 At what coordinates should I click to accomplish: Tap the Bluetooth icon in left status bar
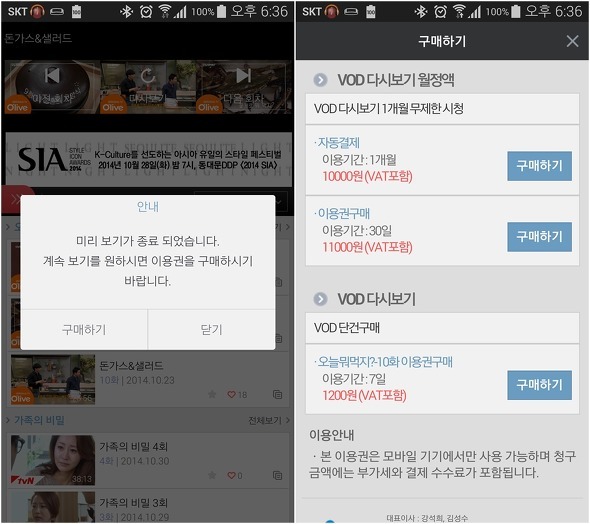[x=126, y=12]
